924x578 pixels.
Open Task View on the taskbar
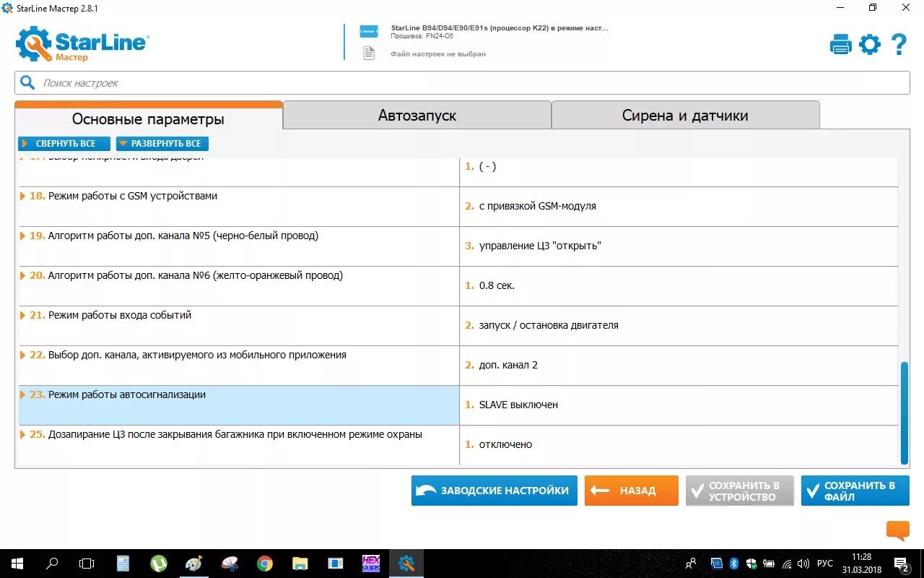[x=87, y=564]
